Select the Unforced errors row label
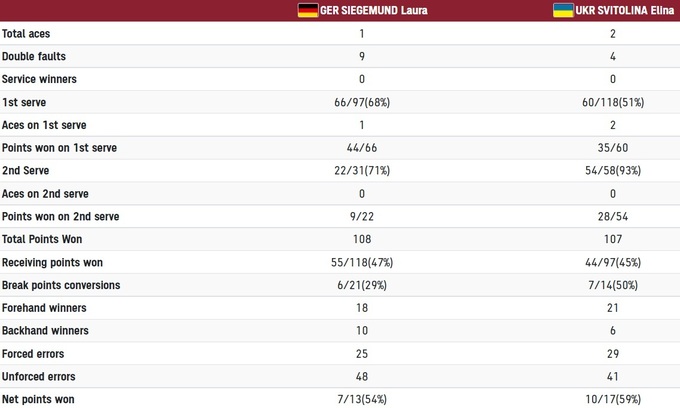 pyautogui.click(x=38, y=377)
